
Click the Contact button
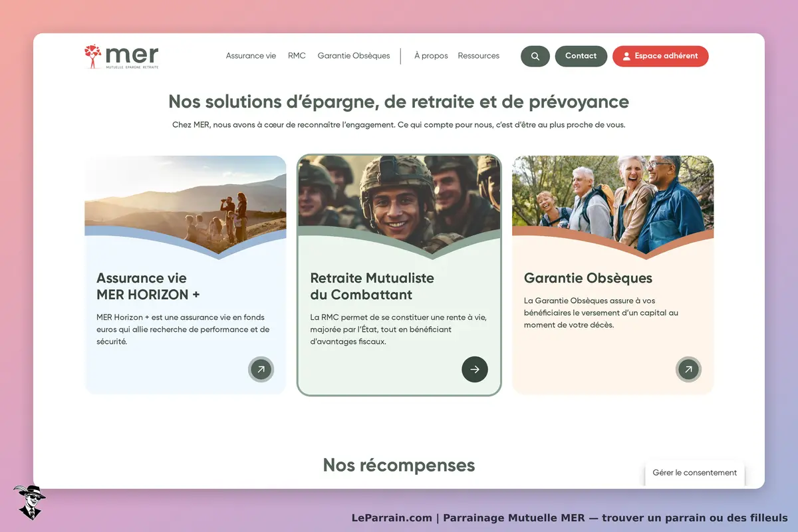581,57
